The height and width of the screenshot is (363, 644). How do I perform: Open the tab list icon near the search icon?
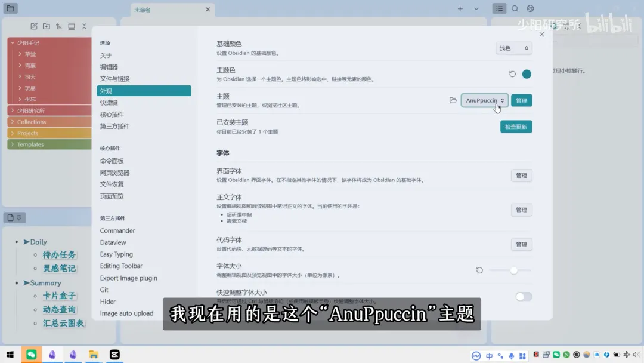click(x=499, y=8)
